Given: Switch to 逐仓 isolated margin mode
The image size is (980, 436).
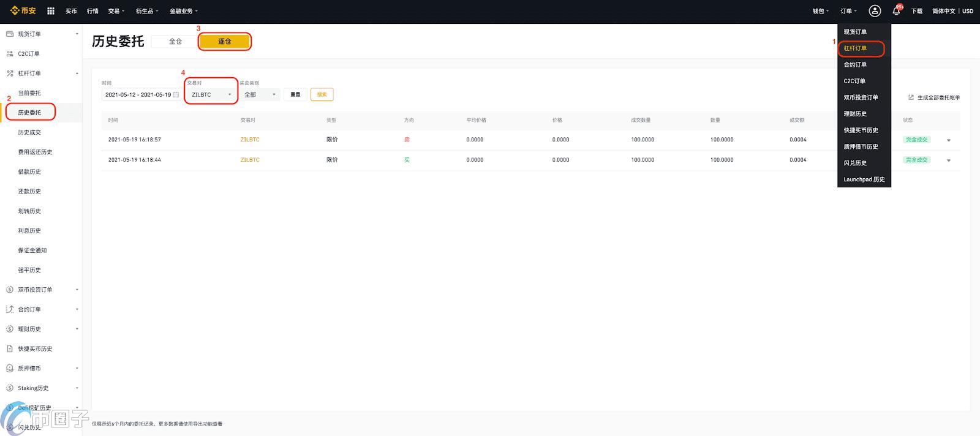Looking at the screenshot, I should tap(224, 42).
